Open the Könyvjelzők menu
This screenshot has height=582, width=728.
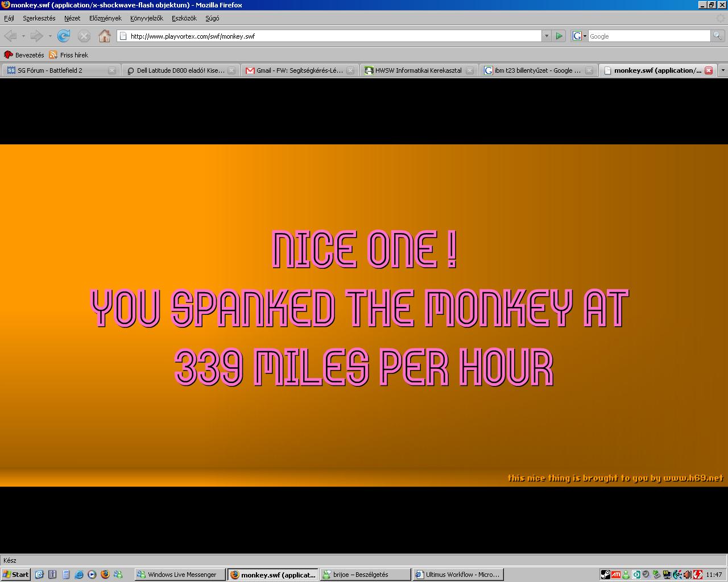coord(146,18)
